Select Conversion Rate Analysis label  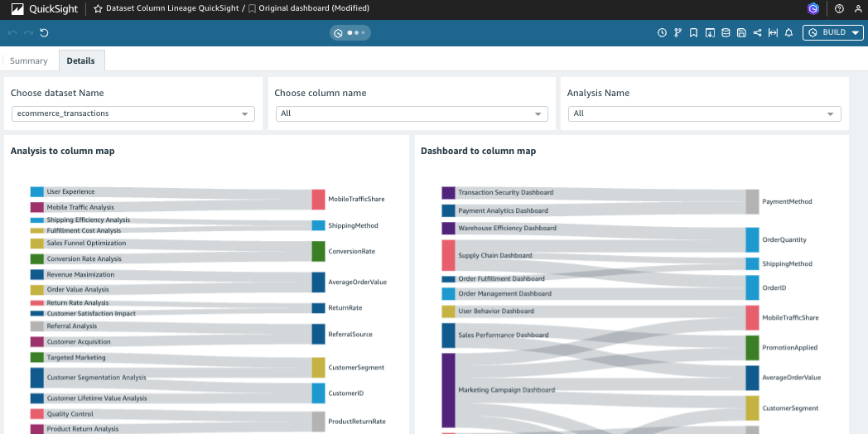pyautogui.click(x=84, y=259)
